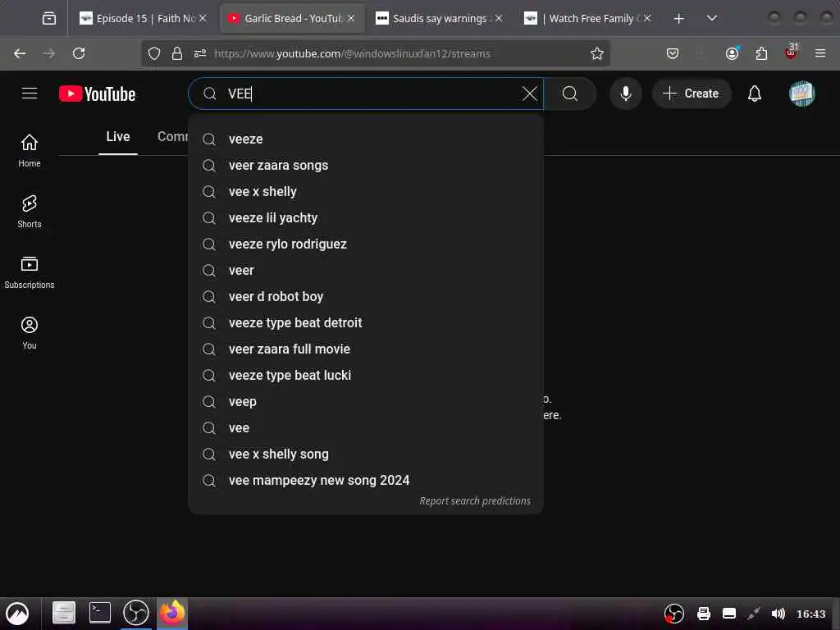The height and width of the screenshot is (630, 840).
Task: Open Subscriptions in the sidebar
Action: coord(30,272)
